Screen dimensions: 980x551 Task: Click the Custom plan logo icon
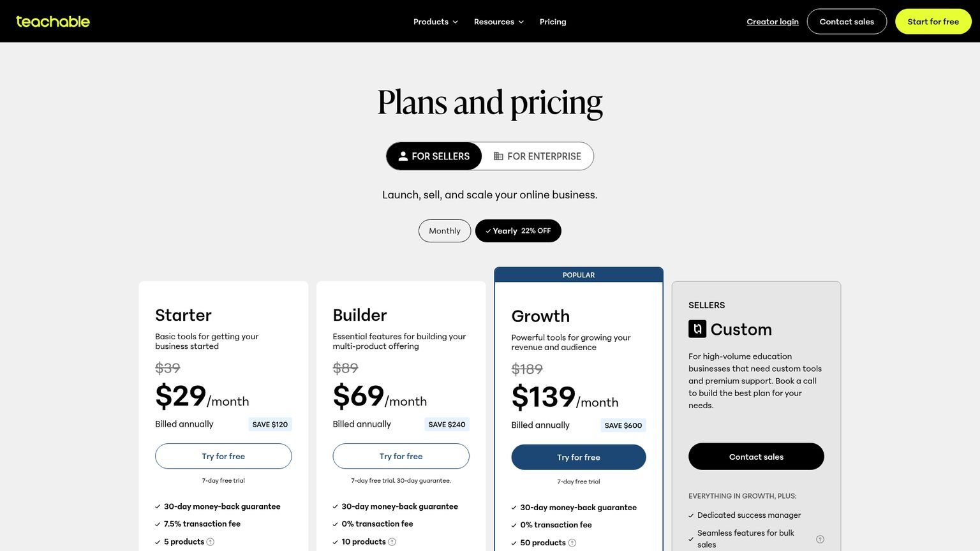697,328
